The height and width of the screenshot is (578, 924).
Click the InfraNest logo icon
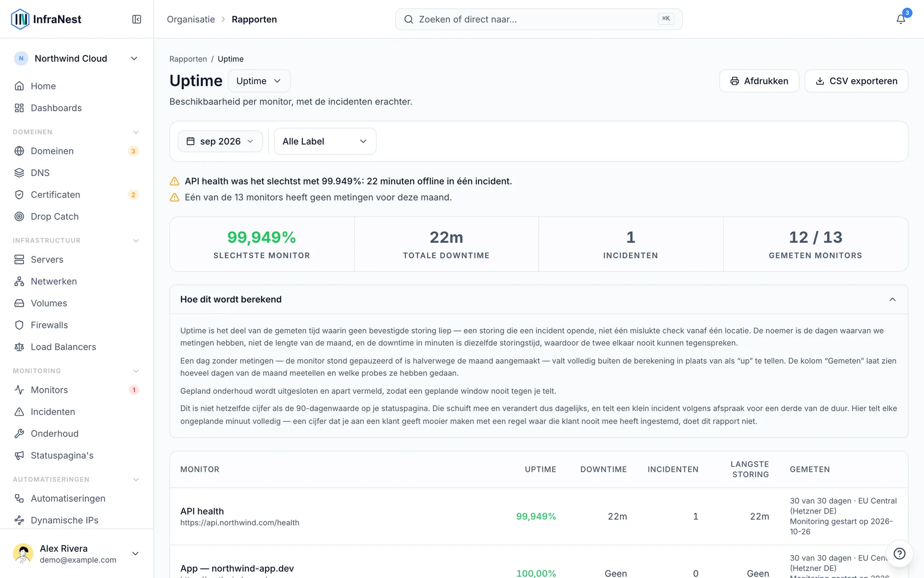click(x=20, y=19)
